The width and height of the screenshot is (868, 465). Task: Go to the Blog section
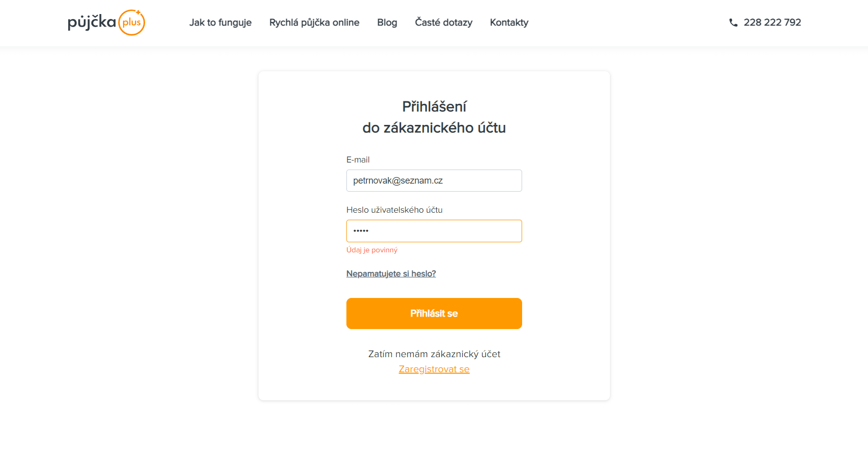387,23
